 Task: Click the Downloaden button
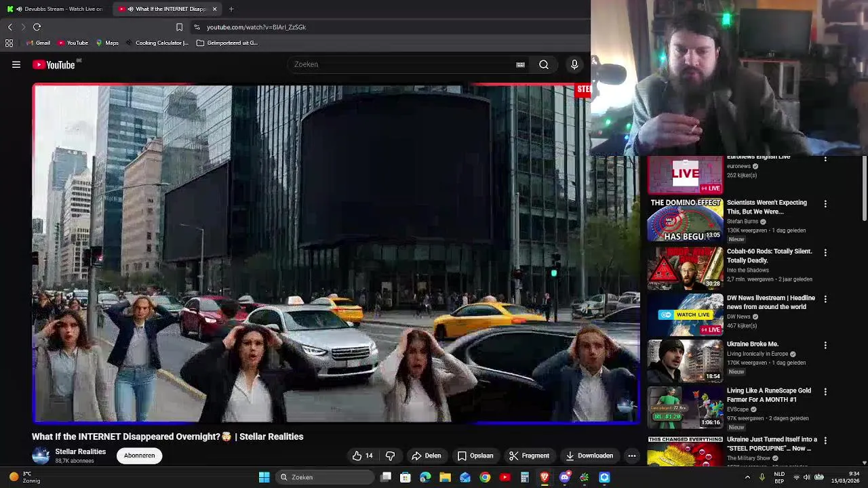pos(589,455)
